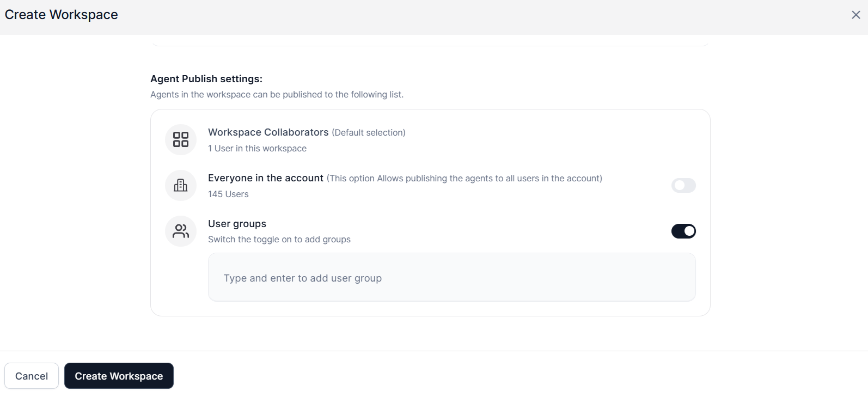Focus the add user group input field

point(452,277)
